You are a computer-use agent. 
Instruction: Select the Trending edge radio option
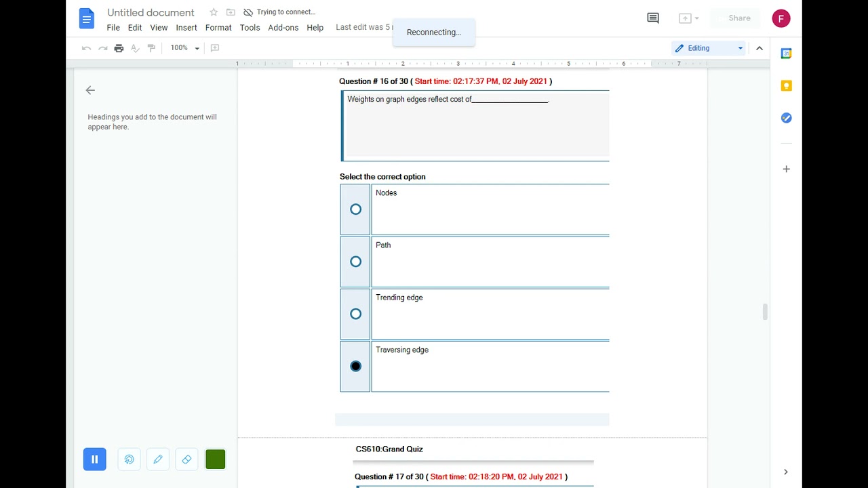point(355,314)
